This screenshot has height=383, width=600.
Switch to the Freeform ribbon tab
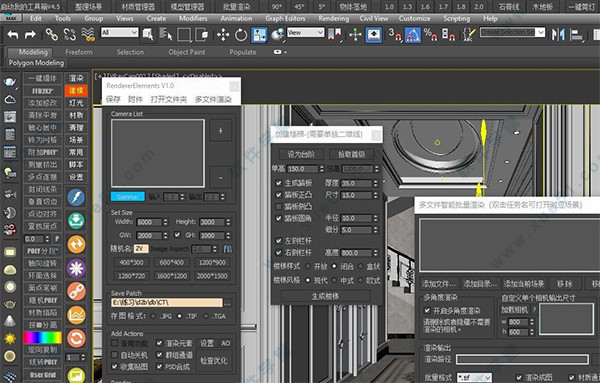coord(79,52)
